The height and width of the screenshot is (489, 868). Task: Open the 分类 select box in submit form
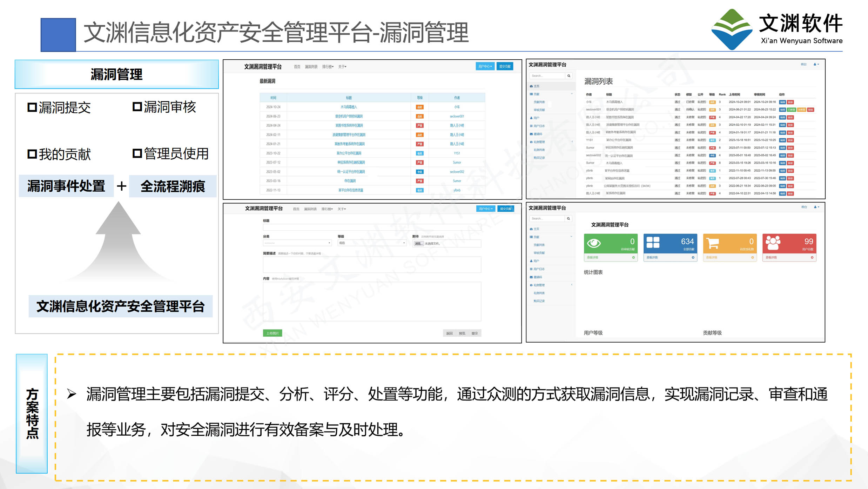[297, 243]
